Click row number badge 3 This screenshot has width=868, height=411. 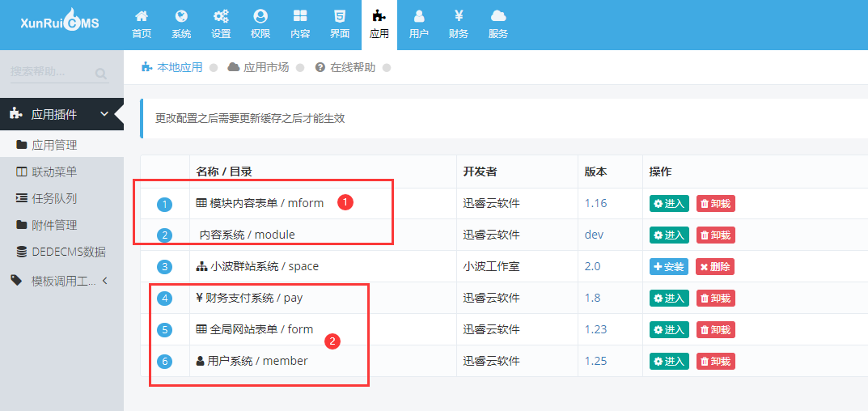[165, 267]
